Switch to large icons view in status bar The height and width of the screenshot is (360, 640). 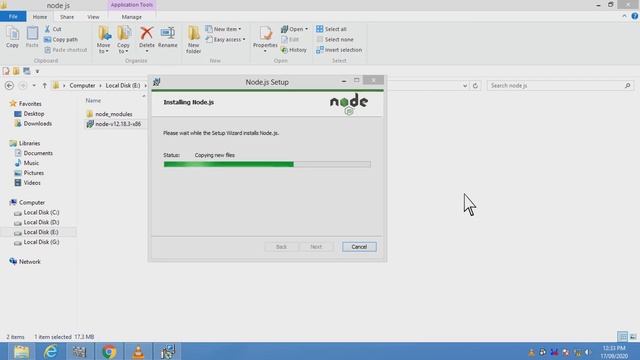click(633, 337)
